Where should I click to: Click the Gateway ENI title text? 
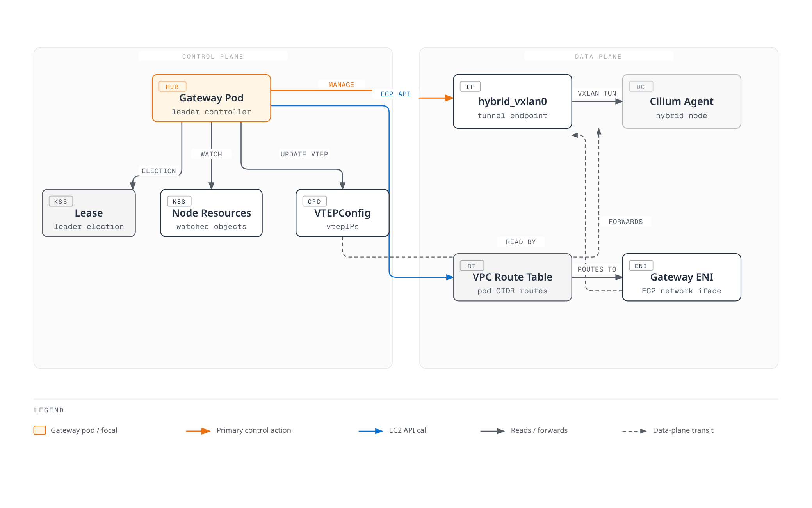coord(682,277)
